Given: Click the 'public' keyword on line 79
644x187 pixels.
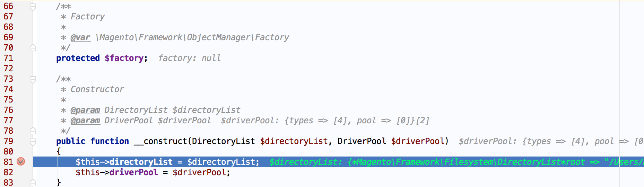Looking at the screenshot, I should pos(71,141).
